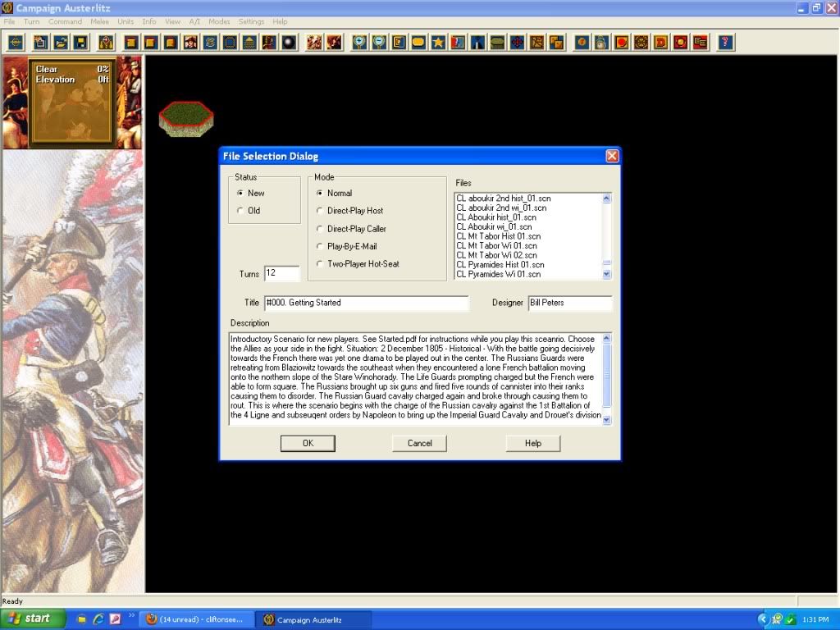Screen dimensions: 840x630
Task: Click the Files list scroll up arrow
Action: (x=606, y=199)
